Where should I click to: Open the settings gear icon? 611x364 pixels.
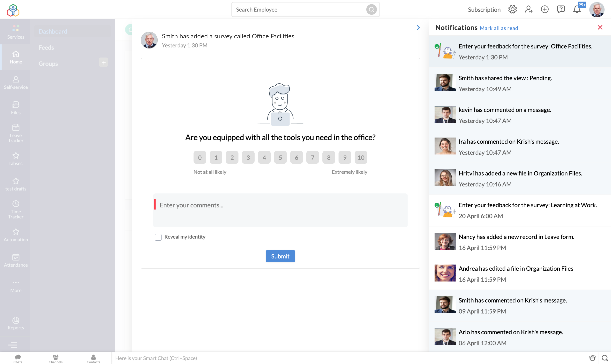point(512,9)
